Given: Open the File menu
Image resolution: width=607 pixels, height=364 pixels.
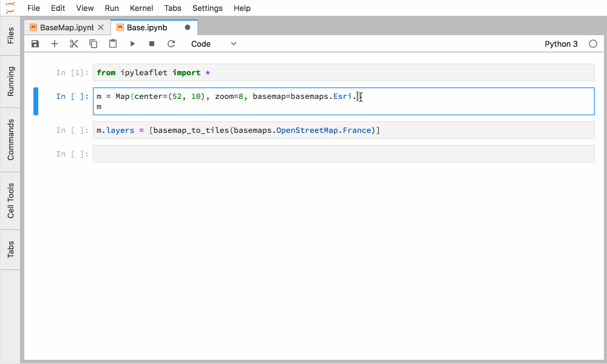Looking at the screenshot, I should (x=33, y=8).
